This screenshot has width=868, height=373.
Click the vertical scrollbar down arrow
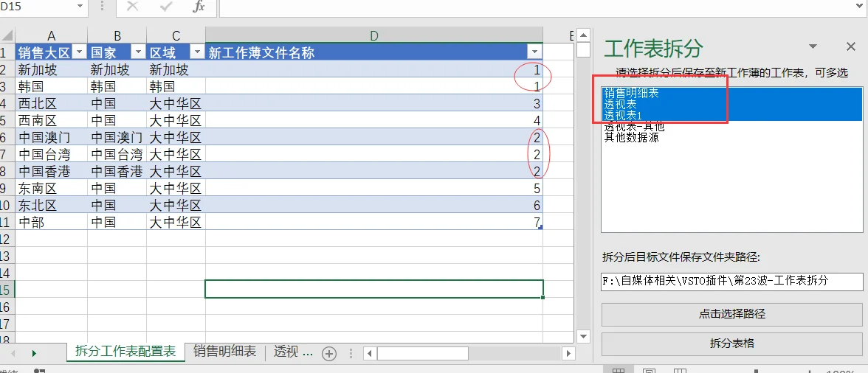(x=583, y=335)
